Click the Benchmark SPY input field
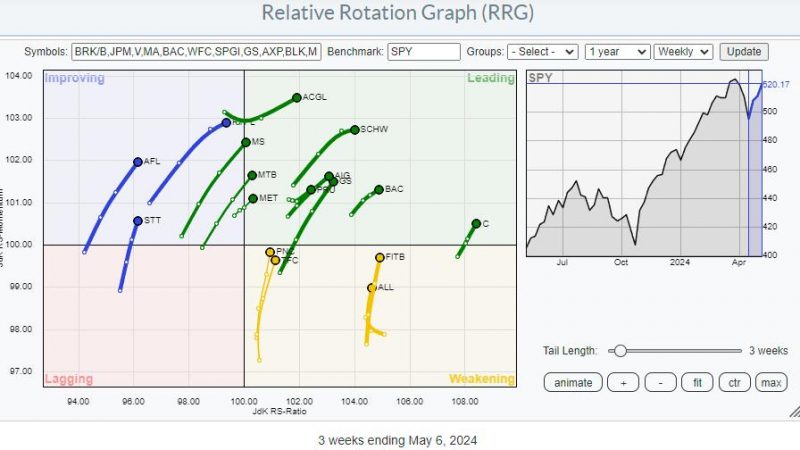Screen dimensions: 800x450 pos(423,52)
